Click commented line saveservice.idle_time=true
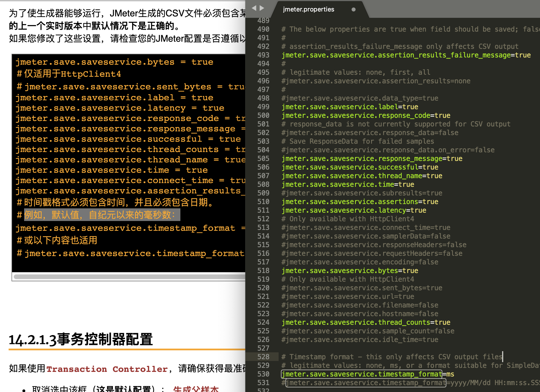Screen dimensions: 540x392 coord(360,339)
